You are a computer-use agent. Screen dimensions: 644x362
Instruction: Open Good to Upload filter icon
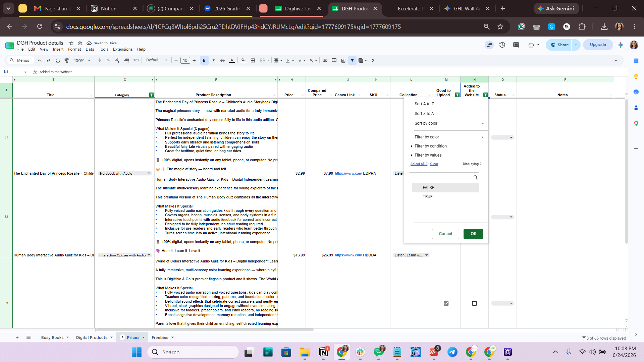(x=457, y=95)
